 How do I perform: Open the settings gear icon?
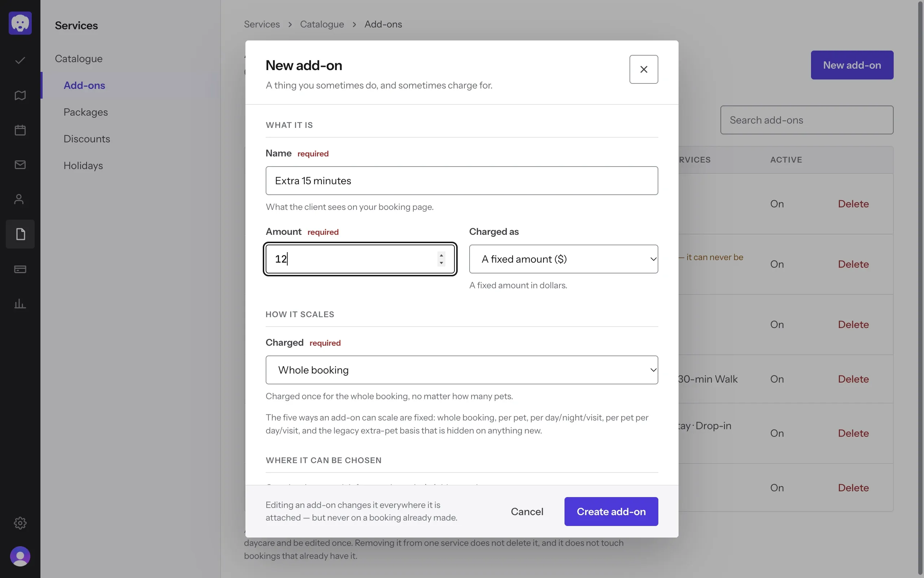point(20,523)
